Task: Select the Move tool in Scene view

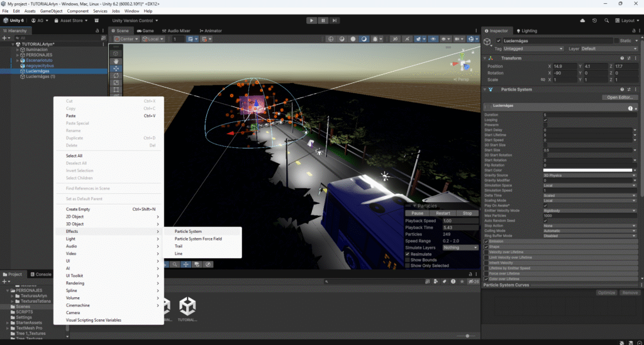Action: click(x=116, y=69)
